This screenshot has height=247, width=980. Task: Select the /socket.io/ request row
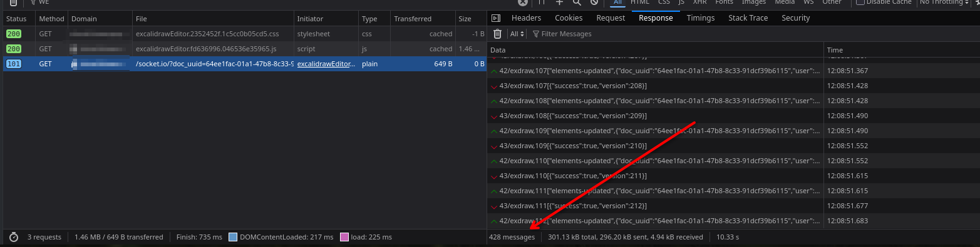244,64
